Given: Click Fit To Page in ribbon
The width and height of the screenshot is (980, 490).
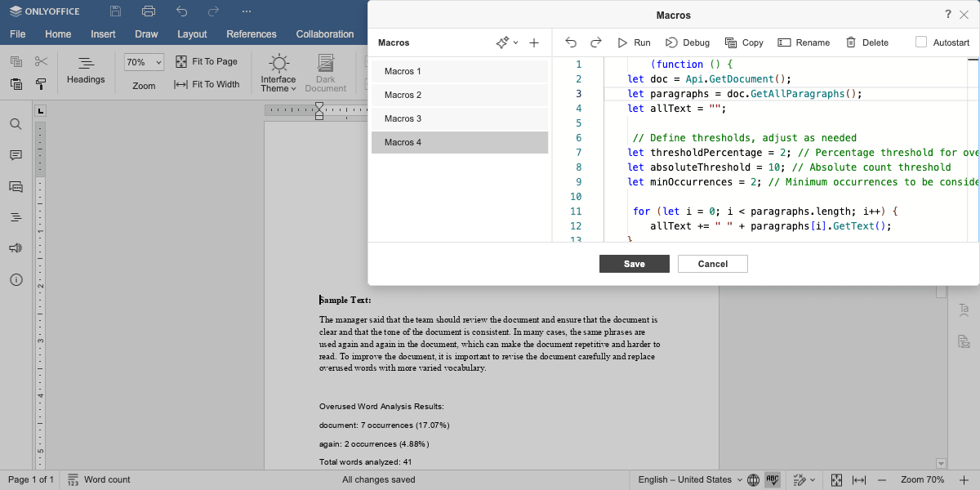Looking at the screenshot, I should point(207,61).
